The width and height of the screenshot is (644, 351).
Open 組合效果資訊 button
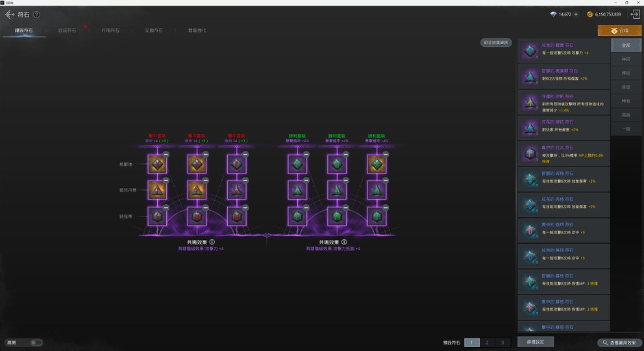pos(497,43)
